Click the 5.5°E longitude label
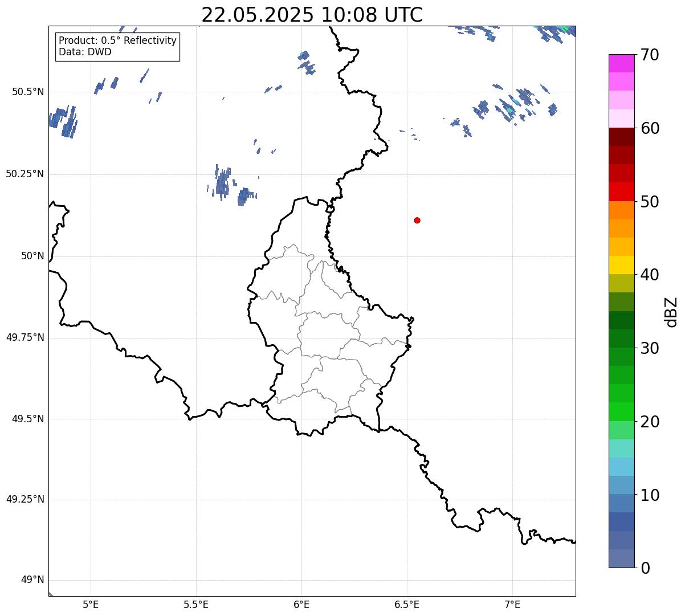The image size is (685, 616). [196, 604]
